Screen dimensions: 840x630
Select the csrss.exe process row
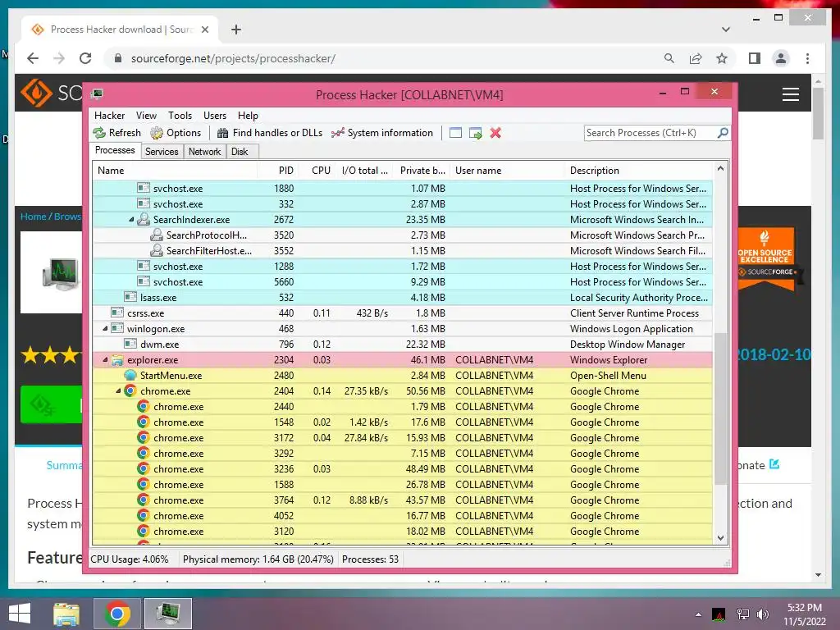(402, 313)
